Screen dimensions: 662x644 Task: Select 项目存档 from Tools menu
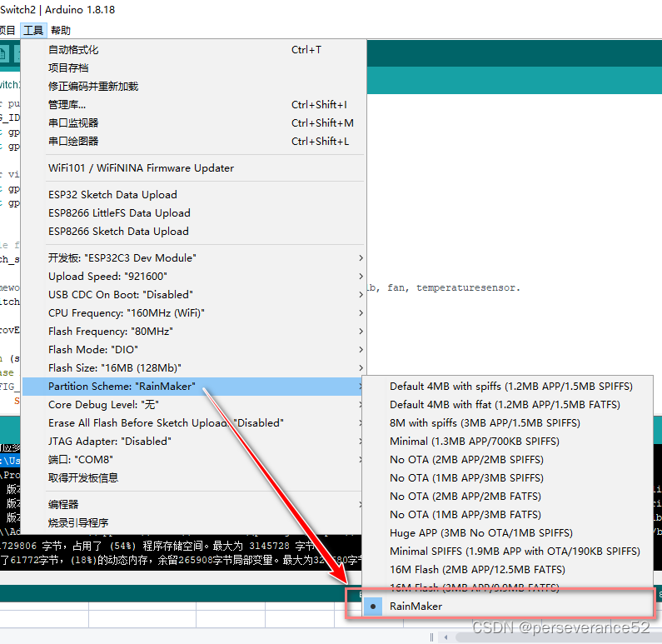click(x=193, y=68)
